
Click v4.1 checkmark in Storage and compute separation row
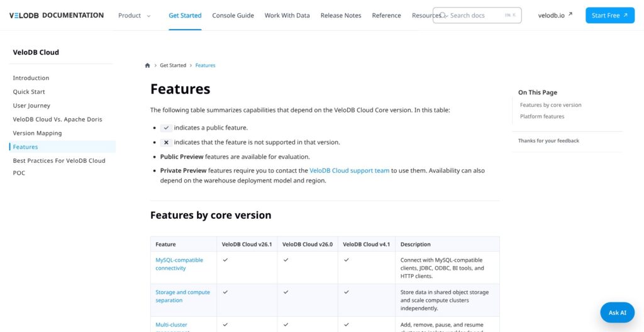(x=347, y=292)
